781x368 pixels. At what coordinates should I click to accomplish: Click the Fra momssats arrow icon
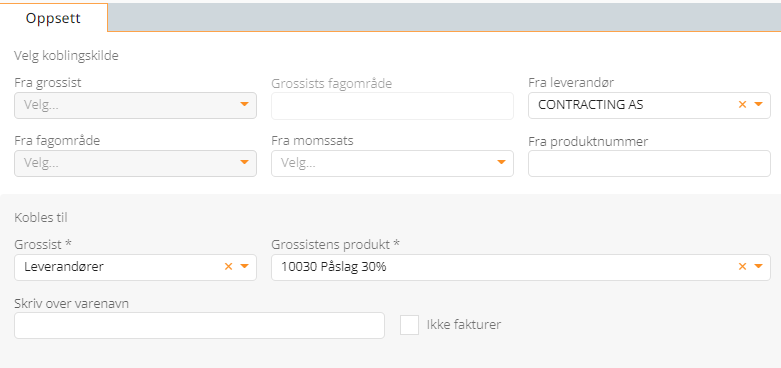(502, 163)
